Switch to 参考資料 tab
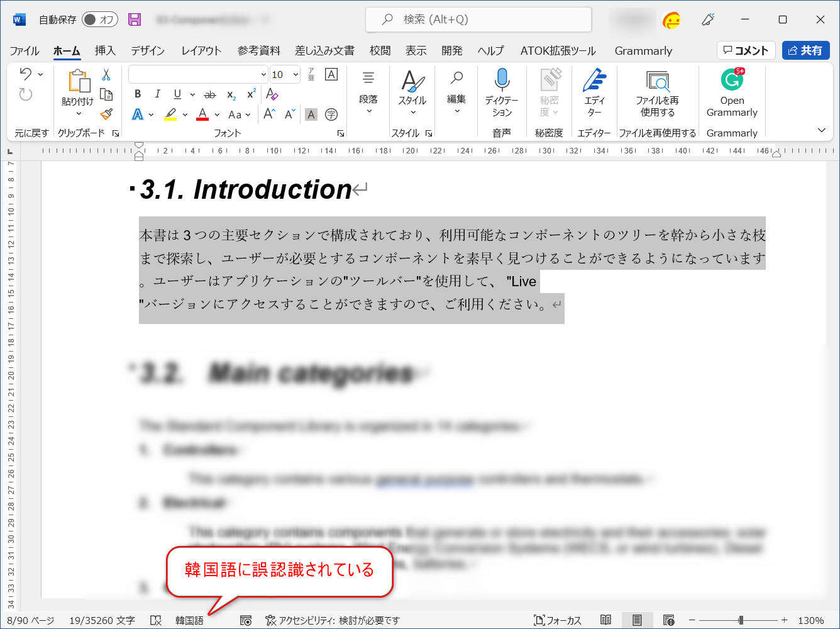 (x=259, y=51)
